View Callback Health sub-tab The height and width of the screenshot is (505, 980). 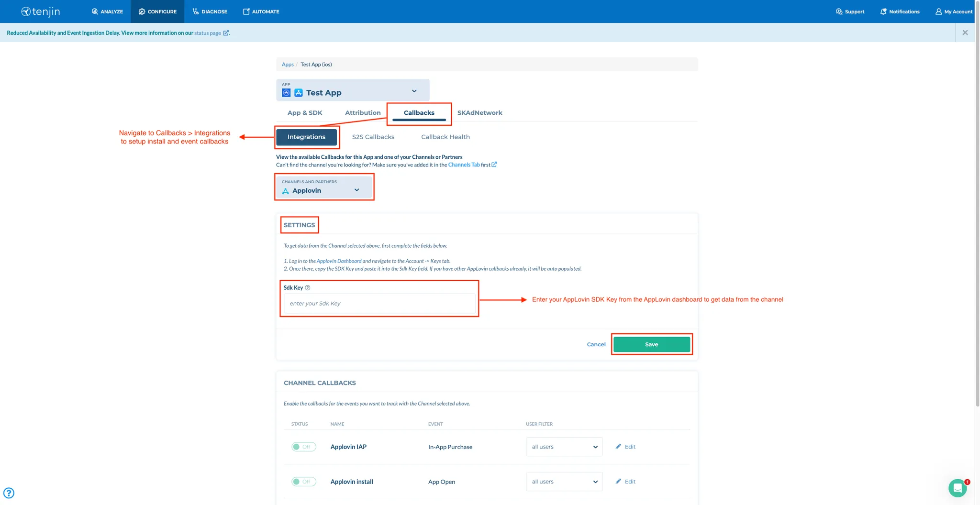(445, 137)
